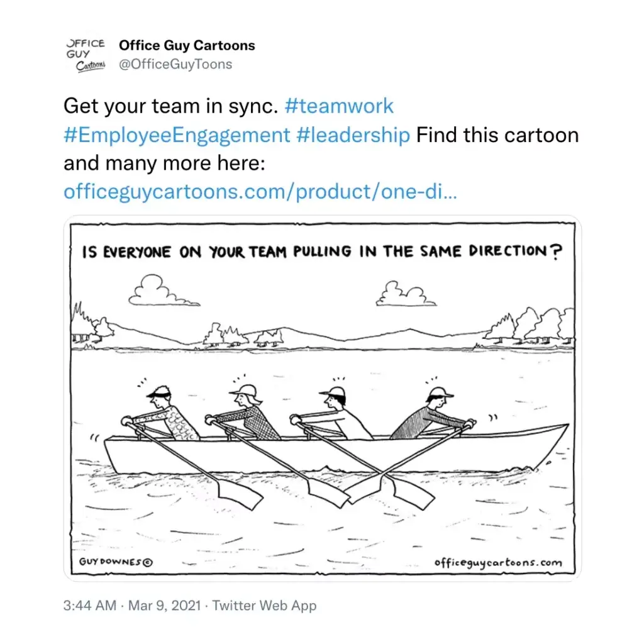Click the @OfficeGuyToons handle
This screenshot has width=644, height=644.
175,64
